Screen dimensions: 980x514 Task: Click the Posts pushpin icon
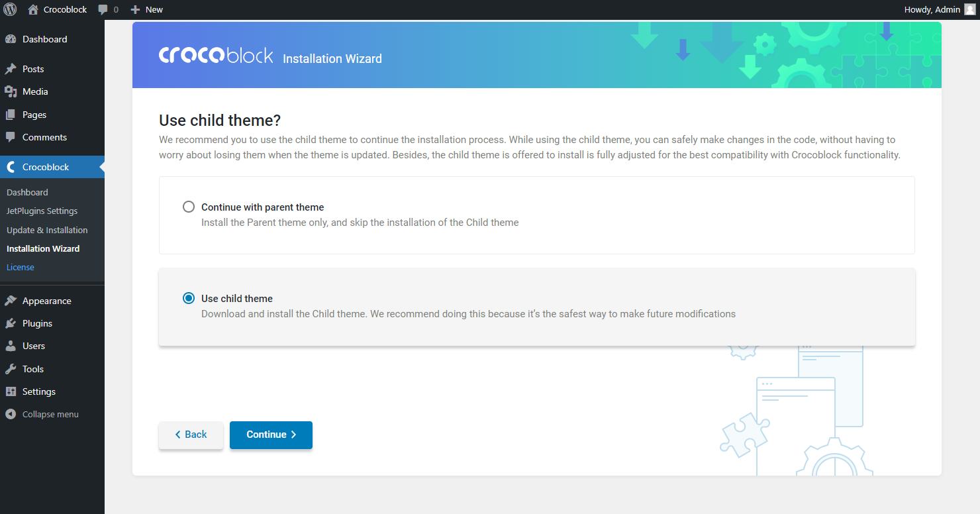(11, 69)
